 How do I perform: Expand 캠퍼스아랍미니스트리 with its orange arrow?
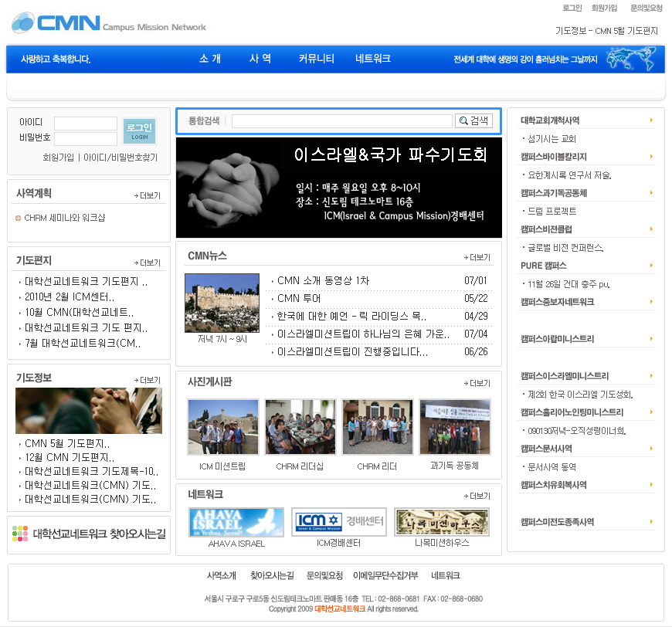pyautogui.click(x=651, y=339)
